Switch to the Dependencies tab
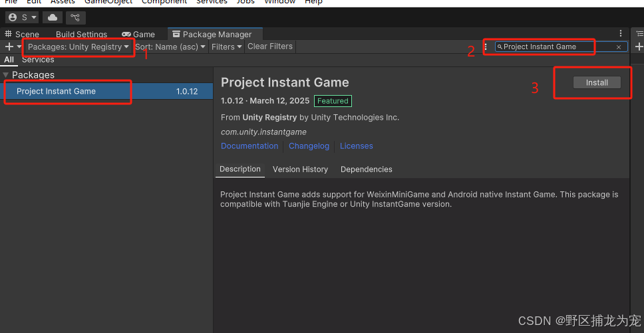 click(367, 169)
